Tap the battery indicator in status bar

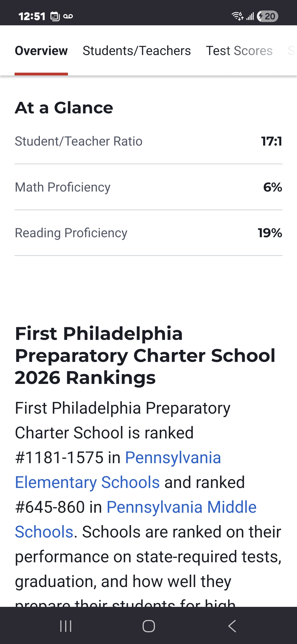tap(268, 16)
